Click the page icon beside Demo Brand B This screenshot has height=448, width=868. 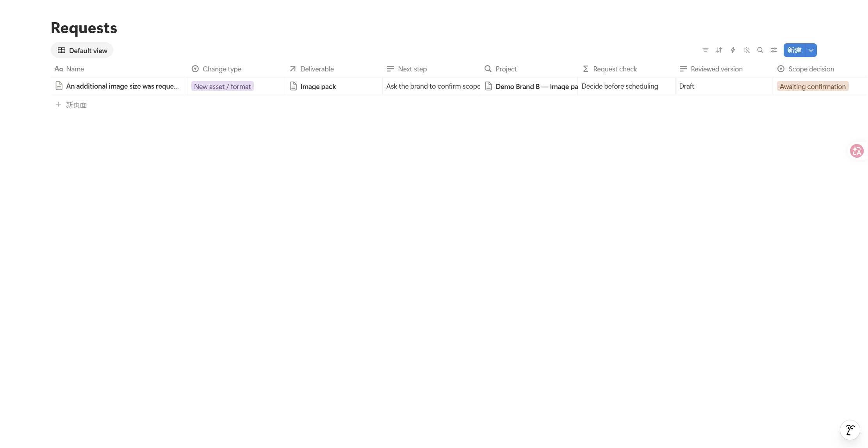pos(488,86)
